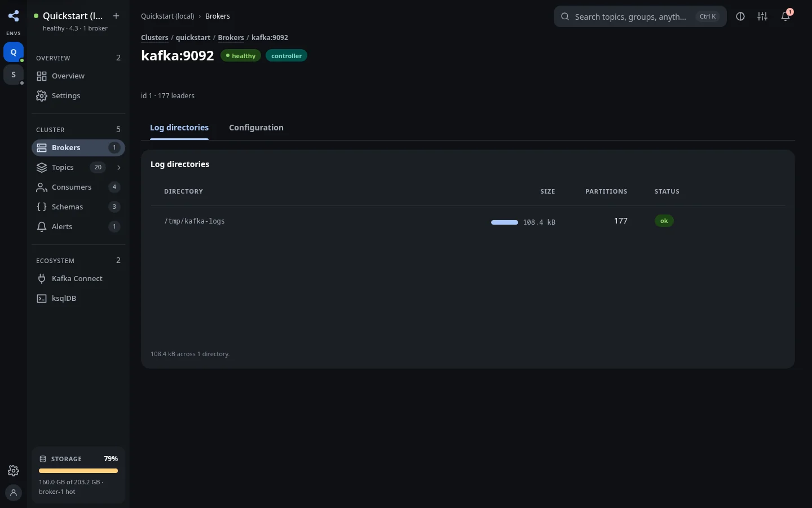Open Brokers in the sidebar
812x508 pixels.
tap(78, 148)
